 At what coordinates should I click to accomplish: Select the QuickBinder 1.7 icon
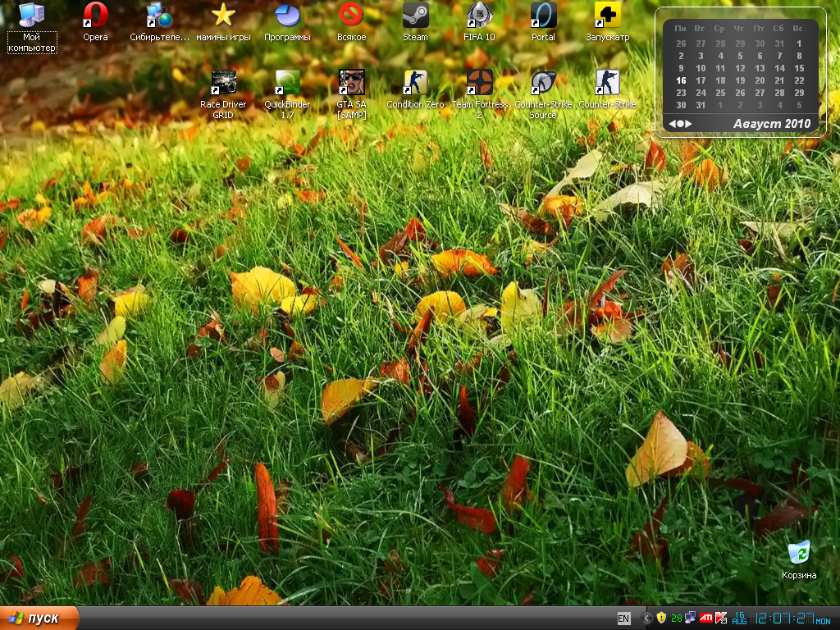(287, 83)
